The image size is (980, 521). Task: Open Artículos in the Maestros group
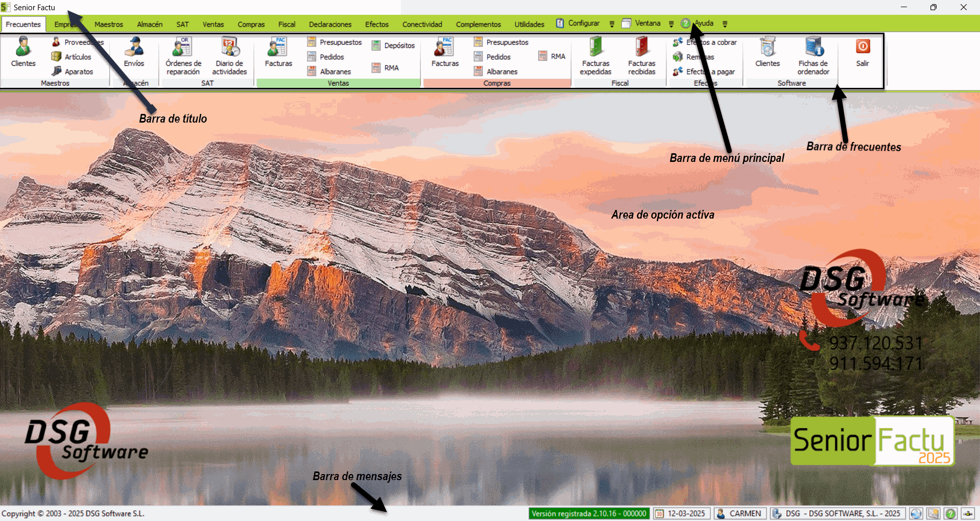click(x=71, y=57)
